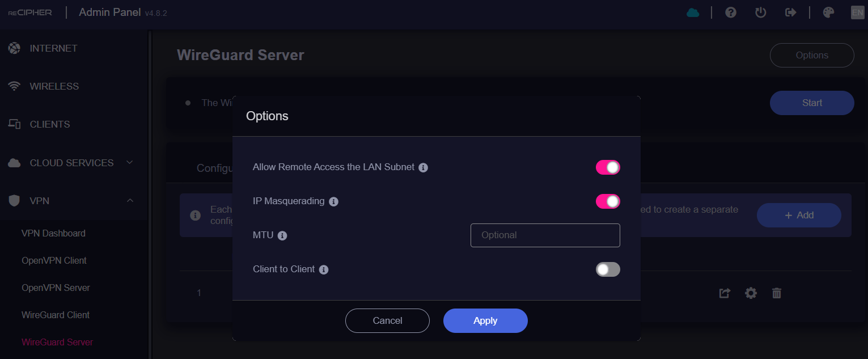Click the cloud status icon in header
The width and height of the screenshot is (868, 359).
693,12
